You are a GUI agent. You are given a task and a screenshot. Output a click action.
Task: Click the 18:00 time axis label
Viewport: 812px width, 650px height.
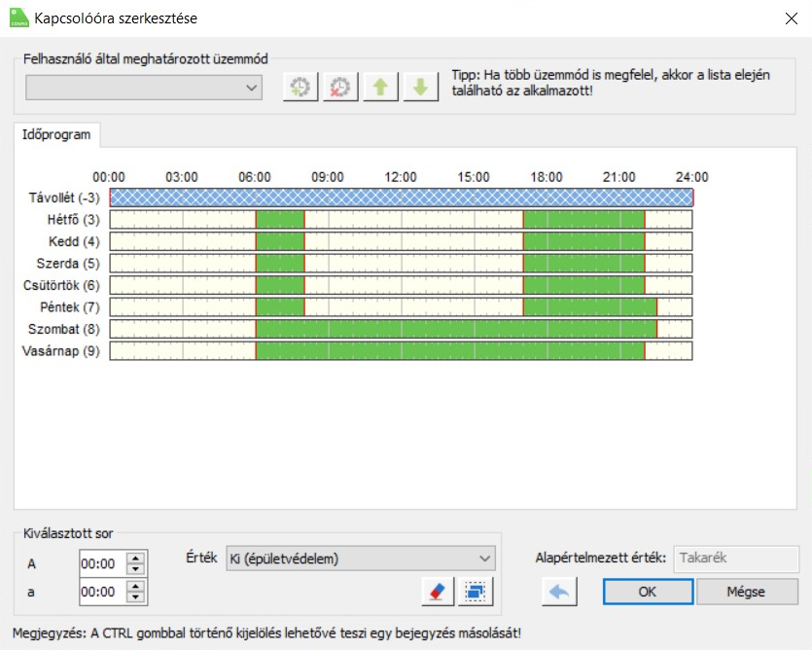(547, 177)
